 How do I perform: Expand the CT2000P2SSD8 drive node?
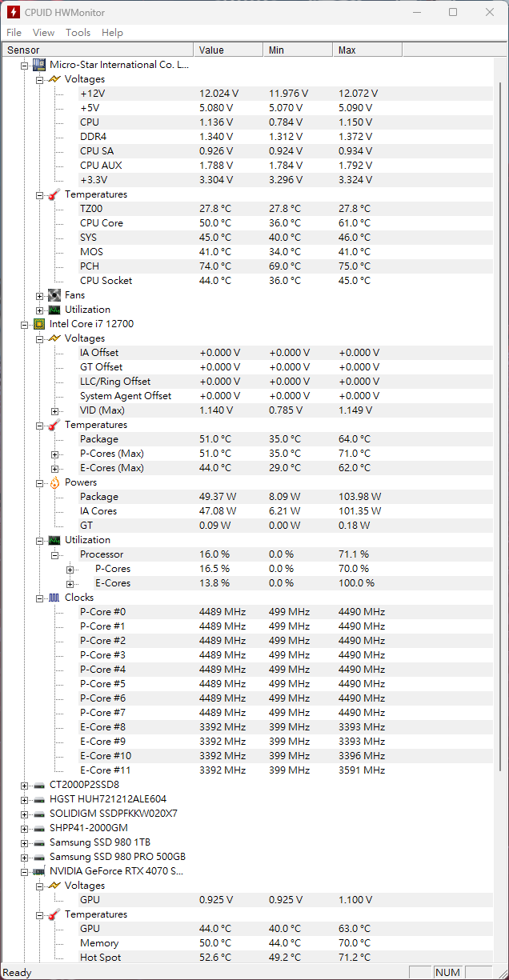24,785
